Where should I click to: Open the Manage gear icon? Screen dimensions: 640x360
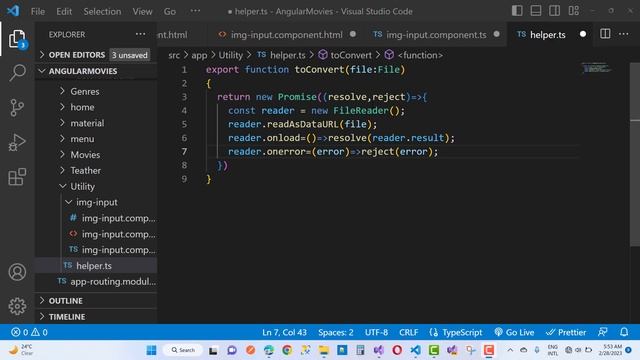point(17,306)
